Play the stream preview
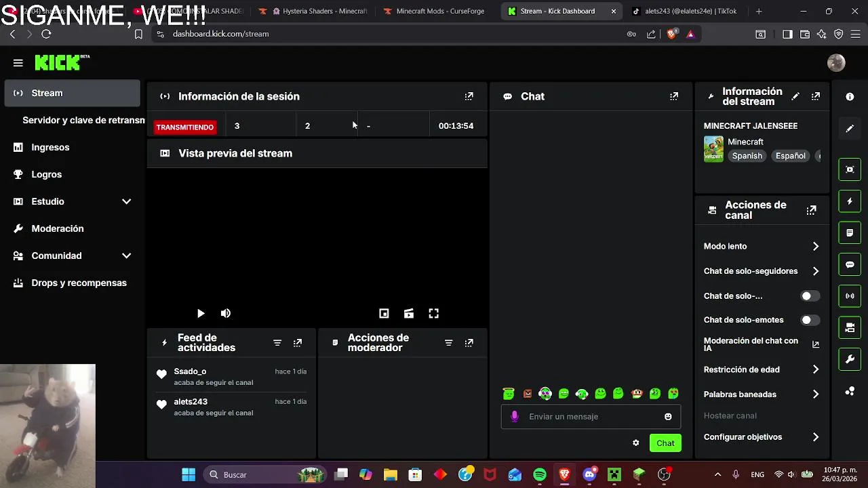Viewport: 868px width, 488px height. (201, 313)
